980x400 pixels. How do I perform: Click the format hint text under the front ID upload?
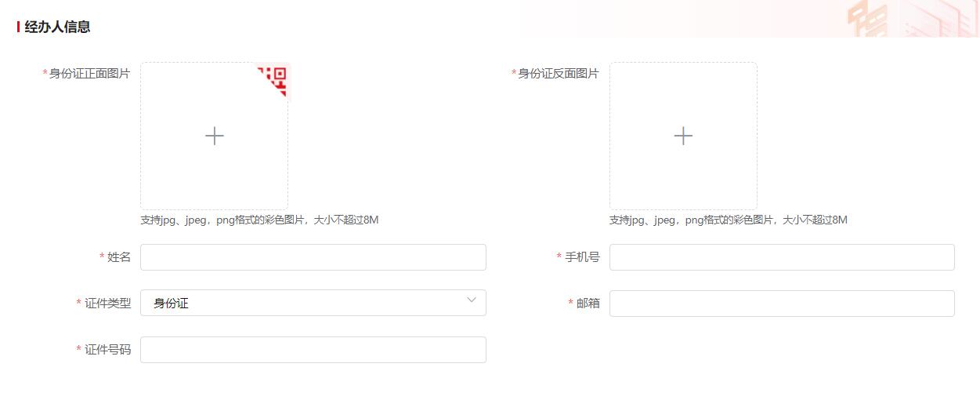click(x=259, y=220)
